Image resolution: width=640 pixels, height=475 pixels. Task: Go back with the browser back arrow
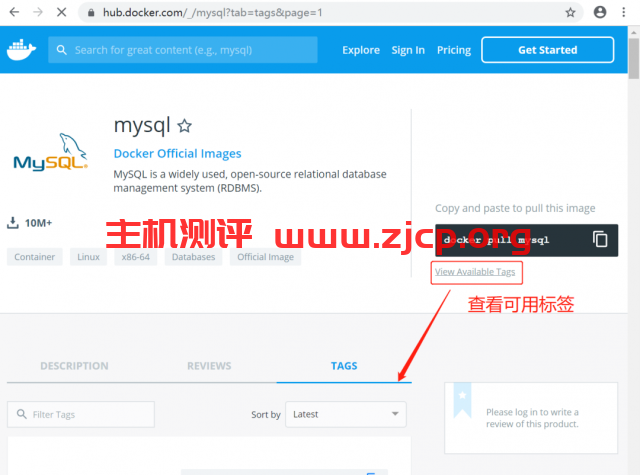[x=14, y=12]
